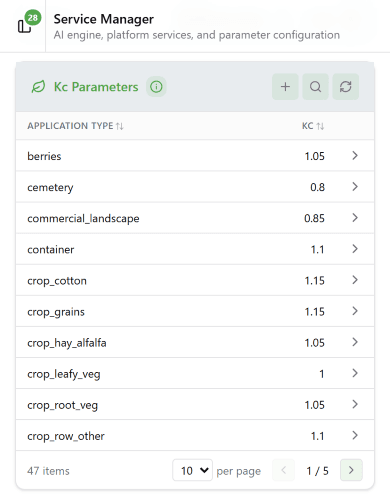Click the 1.1 Kc value for crop_row_other

(318, 436)
